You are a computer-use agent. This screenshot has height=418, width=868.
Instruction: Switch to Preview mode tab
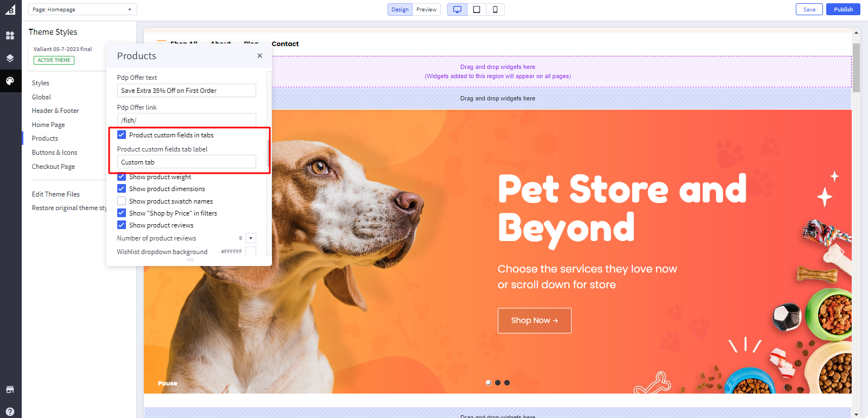click(427, 9)
